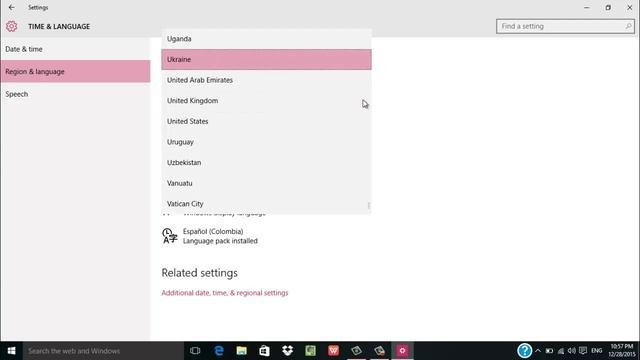The width and height of the screenshot is (640, 360).
Task: Launch Microsoft Edge from the taskbar
Action: click(x=219, y=351)
